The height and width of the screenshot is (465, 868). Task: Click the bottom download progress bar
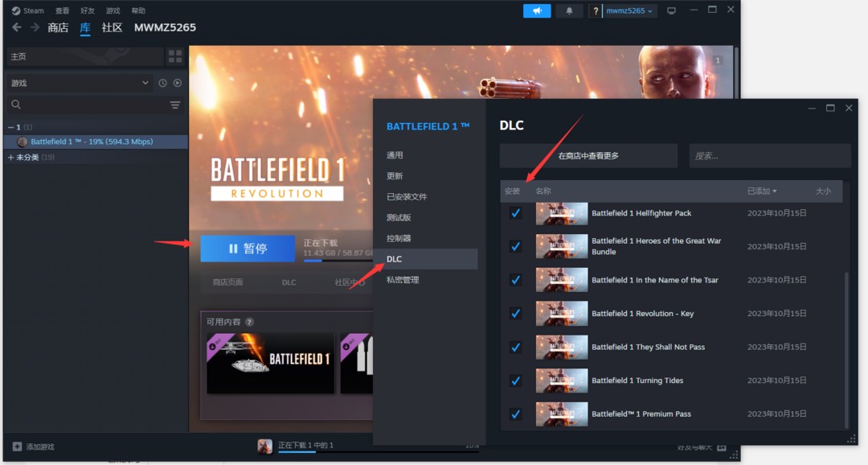(378, 451)
